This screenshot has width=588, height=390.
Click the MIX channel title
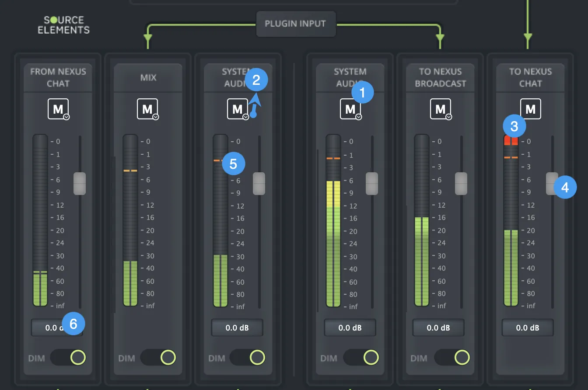tap(148, 77)
